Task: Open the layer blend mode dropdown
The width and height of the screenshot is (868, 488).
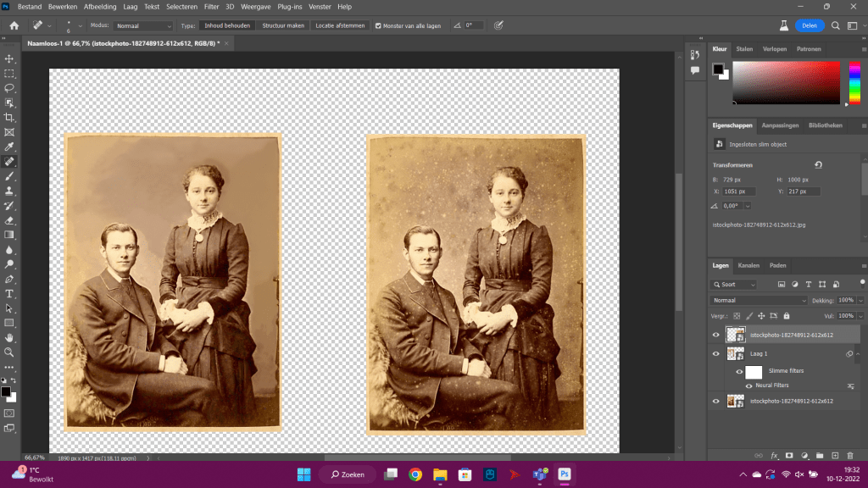Action: pos(759,300)
